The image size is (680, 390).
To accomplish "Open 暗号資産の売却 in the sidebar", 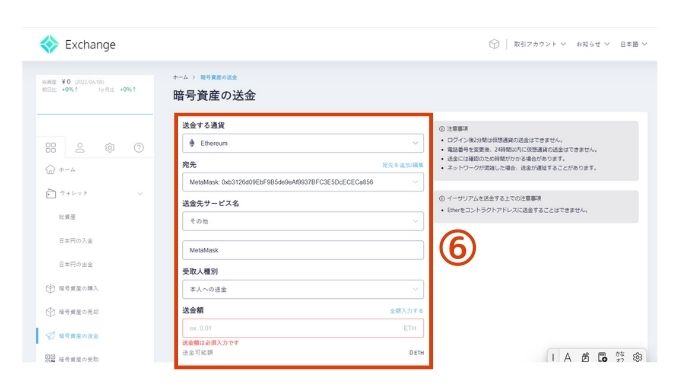I will (79, 312).
